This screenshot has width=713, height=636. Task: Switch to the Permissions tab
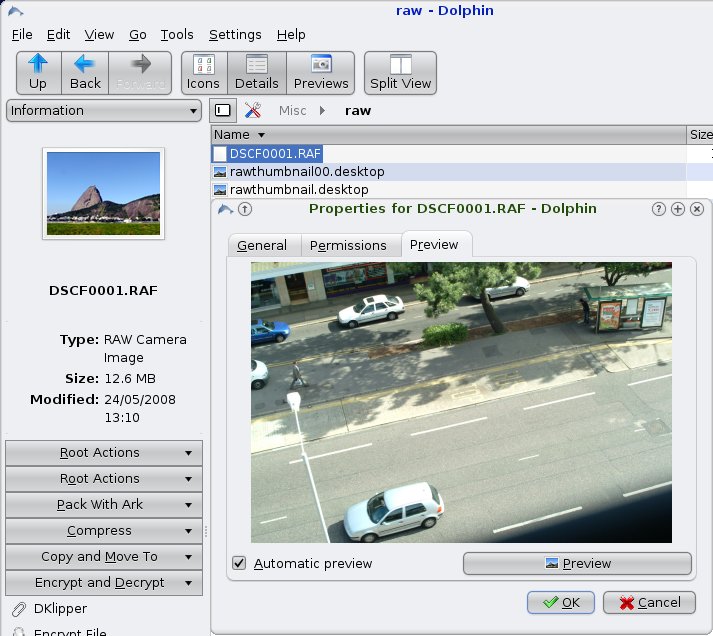tap(348, 245)
